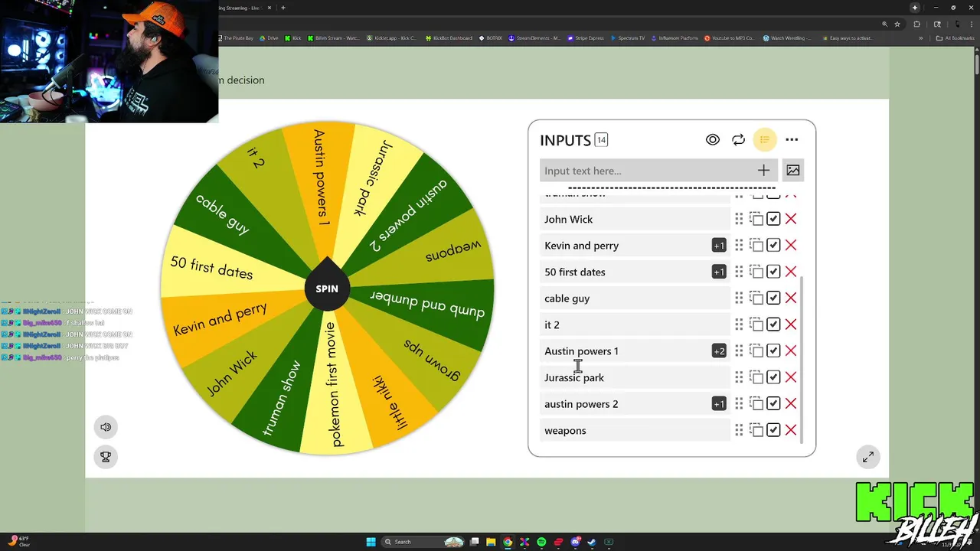Uncheck the Kevin and perry checkbox

(x=773, y=245)
